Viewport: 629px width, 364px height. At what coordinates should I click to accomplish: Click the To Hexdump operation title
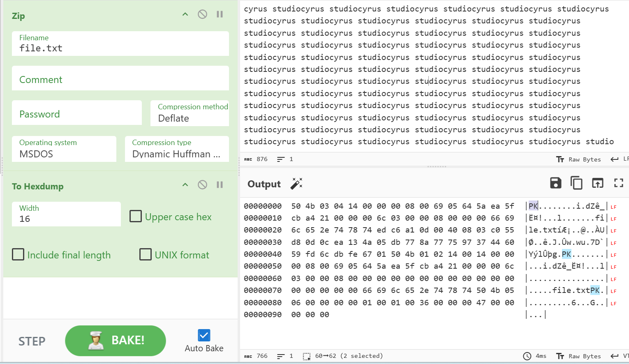click(x=38, y=186)
